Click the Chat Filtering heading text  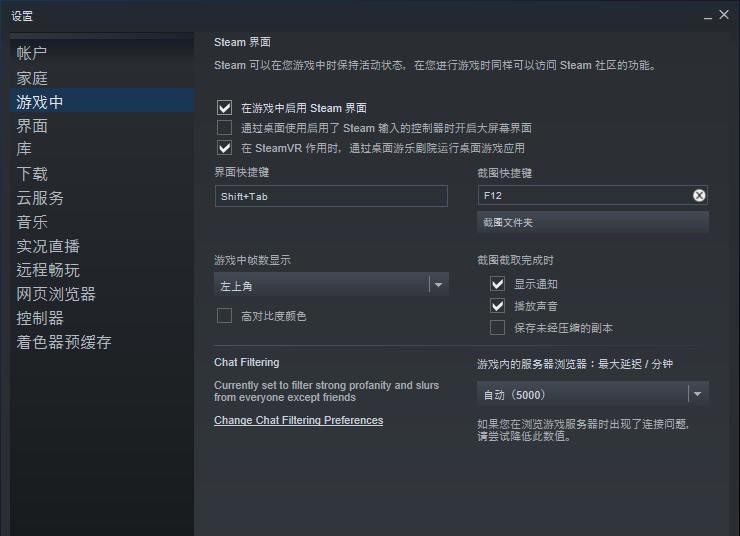[x=246, y=362]
